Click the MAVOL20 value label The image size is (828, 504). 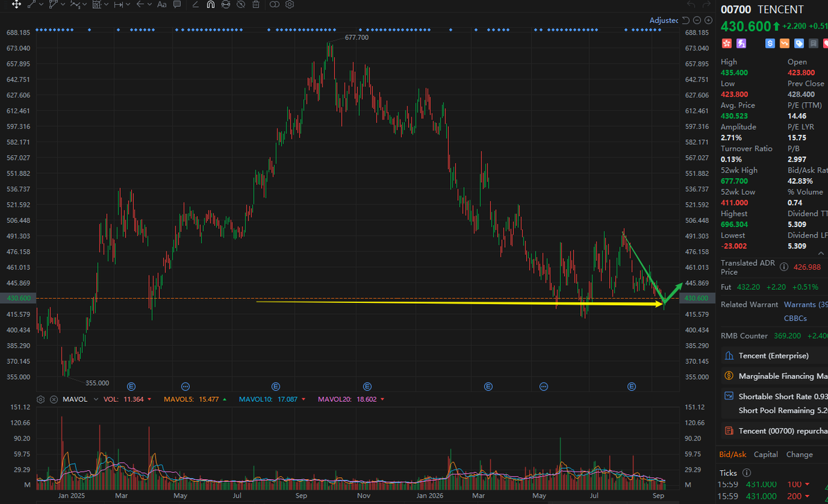click(347, 400)
